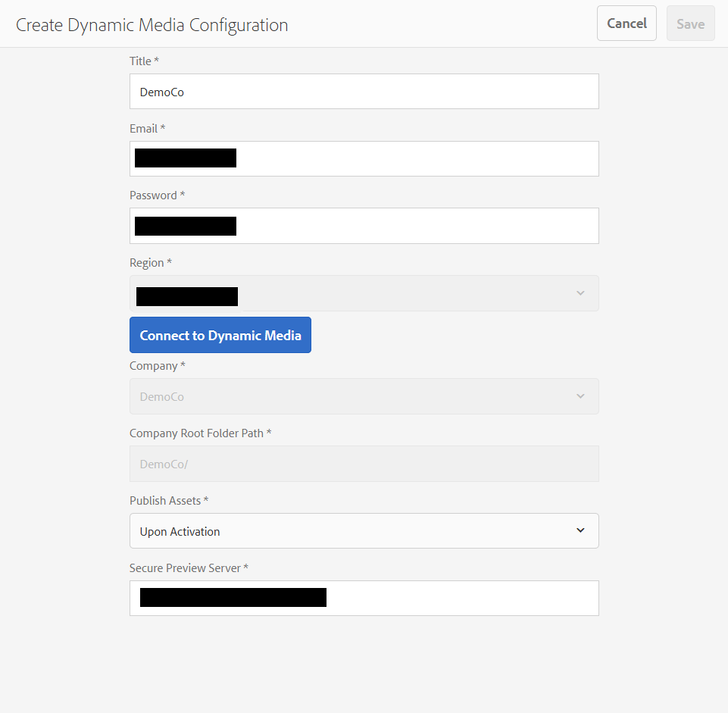Open the Region dropdown
Screen dimensions: 728x713
[364, 293]
